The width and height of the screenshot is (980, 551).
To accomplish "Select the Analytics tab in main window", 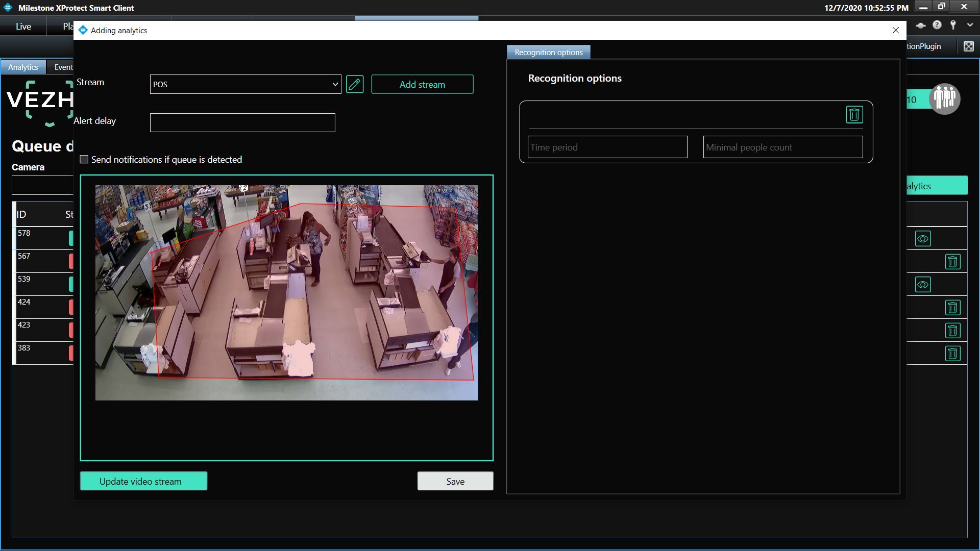I will (23, 67).
